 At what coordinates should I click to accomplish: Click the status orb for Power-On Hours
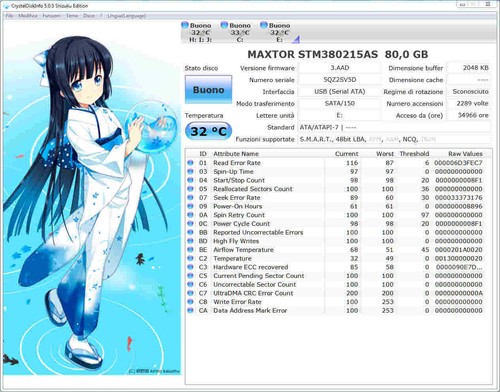click(190, 206)
